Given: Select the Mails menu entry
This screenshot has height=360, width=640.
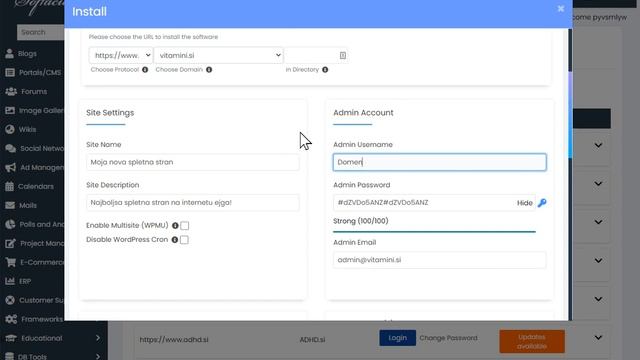Looking at the screenshot, I should coord(28,205).
